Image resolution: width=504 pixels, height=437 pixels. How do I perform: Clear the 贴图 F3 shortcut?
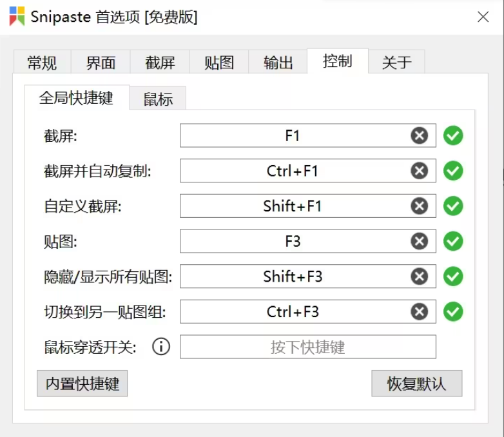420,241
